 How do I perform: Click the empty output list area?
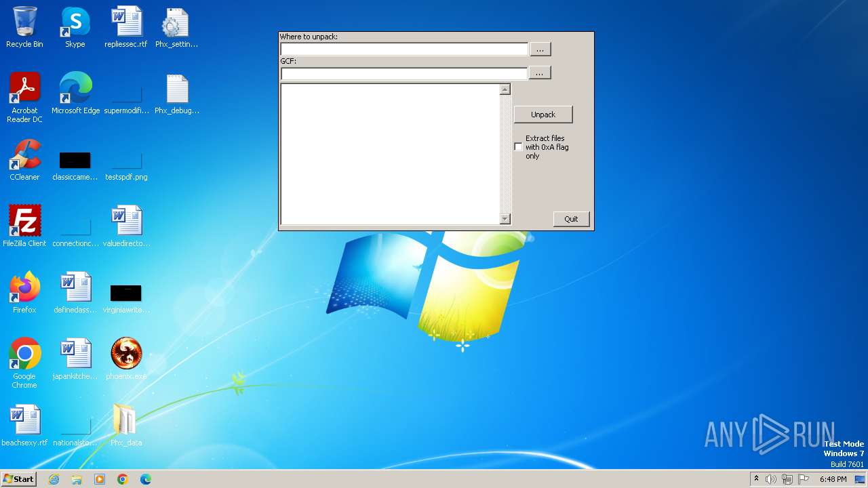pyautogui.click(x=390, y=154)
